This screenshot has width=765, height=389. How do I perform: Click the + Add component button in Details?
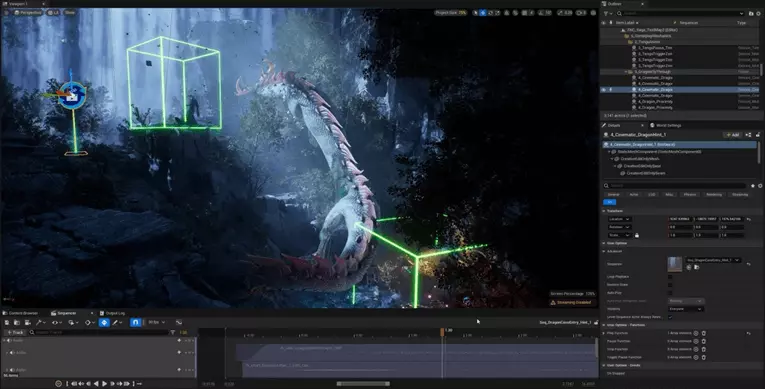click(x=732, y=135)
